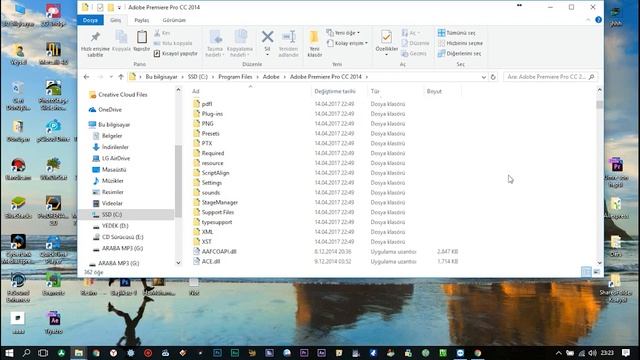Click the back navigation arrow
Screen dimensions: 640x360
click(86, 77)
